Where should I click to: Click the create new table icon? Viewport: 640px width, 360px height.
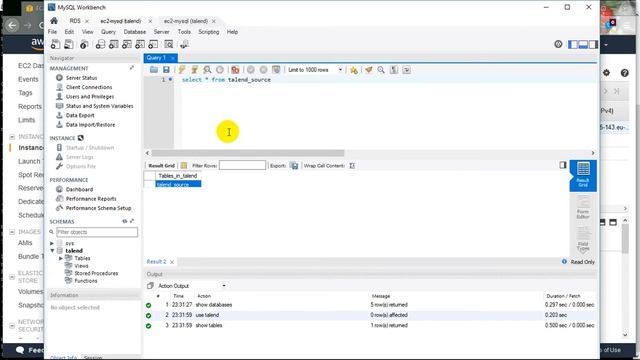[113, 44]
